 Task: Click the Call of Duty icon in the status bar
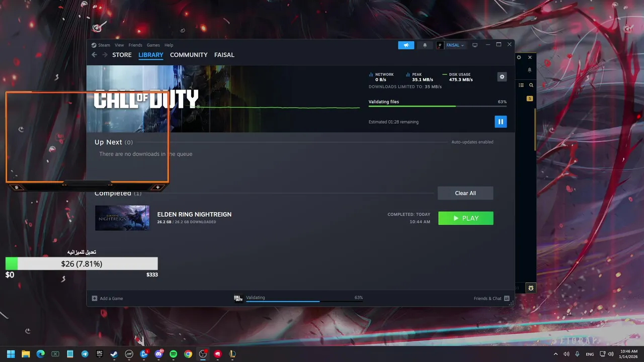[238, 299]
